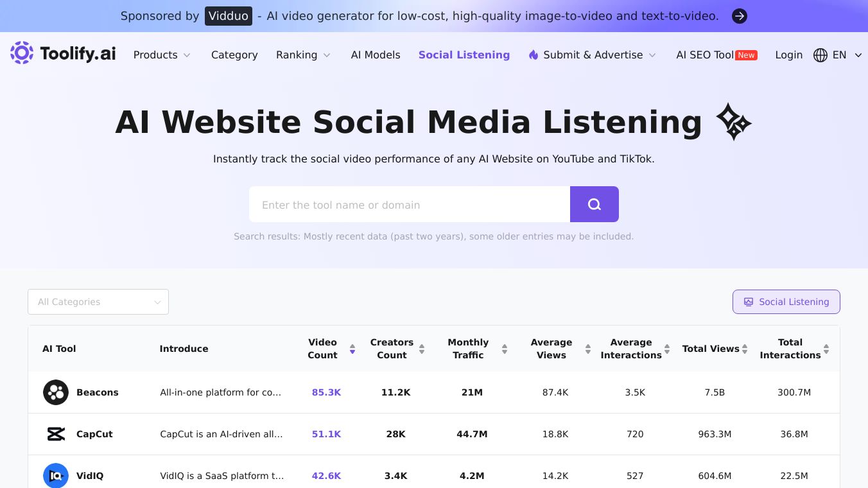868x488 pixels.
Task: Sort table by Video Count
Action: [x=352, y=349]
